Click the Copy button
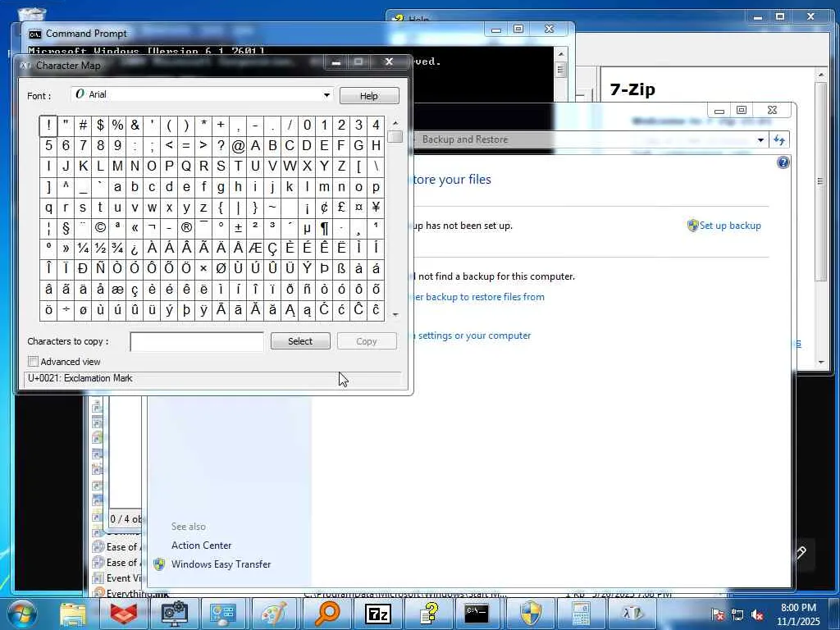This screenshot has height=630, width=840. (x=367, y=341)
